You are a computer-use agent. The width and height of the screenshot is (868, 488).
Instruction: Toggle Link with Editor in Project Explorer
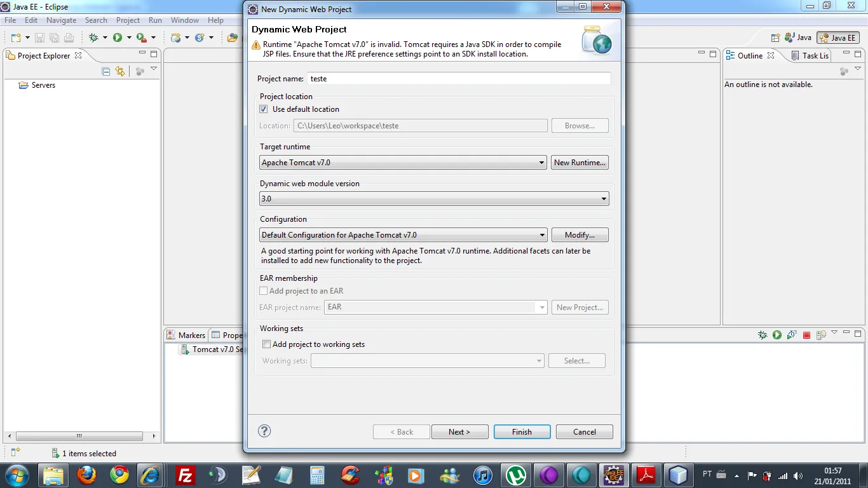tap(120, 71)
